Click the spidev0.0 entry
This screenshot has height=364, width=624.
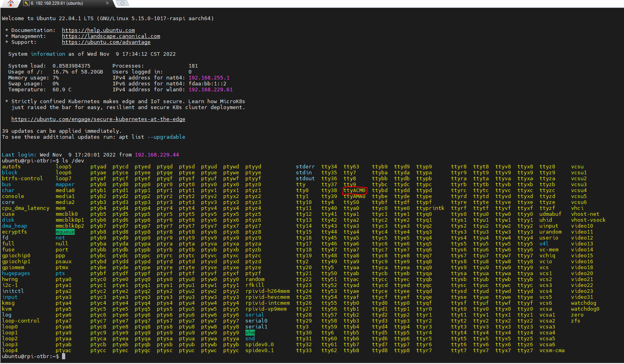(260, 345)
